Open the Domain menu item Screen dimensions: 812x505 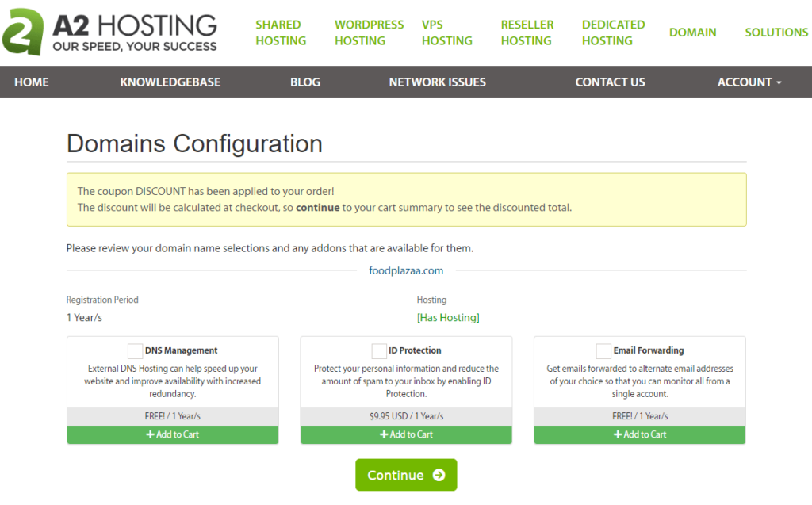pyautogui.click(x=693, y=33)
